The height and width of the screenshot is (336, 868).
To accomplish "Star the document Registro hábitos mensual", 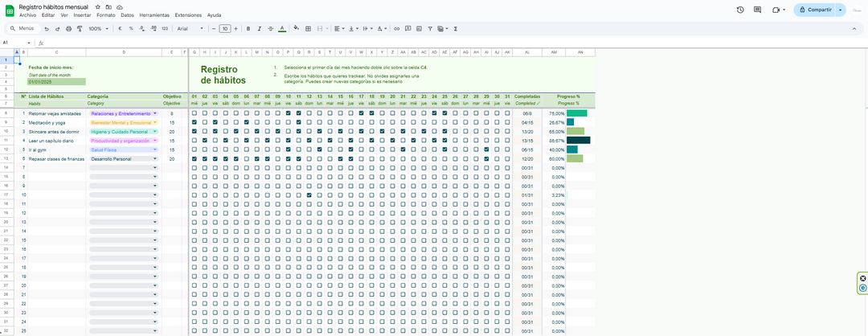I will coord(98,6).
